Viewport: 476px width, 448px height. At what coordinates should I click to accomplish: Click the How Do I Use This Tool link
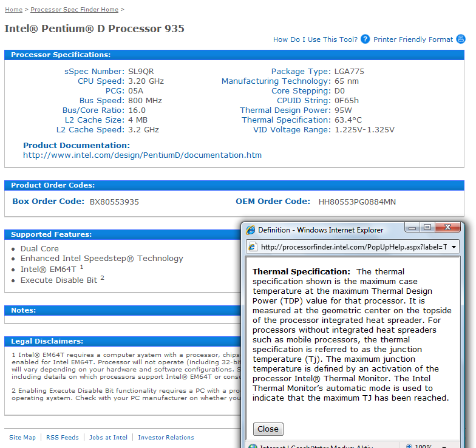pyautogui.click(x=315, y=39)
